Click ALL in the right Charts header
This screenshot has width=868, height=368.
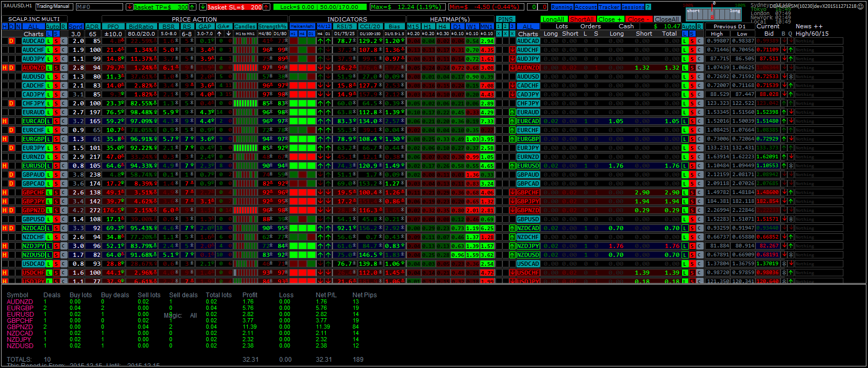point(528,26)
